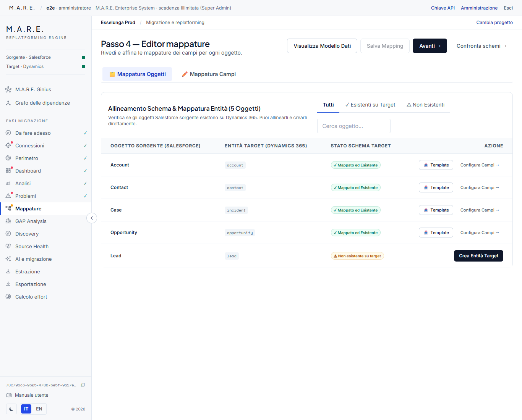
Task: Click the Manuale utente book icon
Action: point(9,395)
